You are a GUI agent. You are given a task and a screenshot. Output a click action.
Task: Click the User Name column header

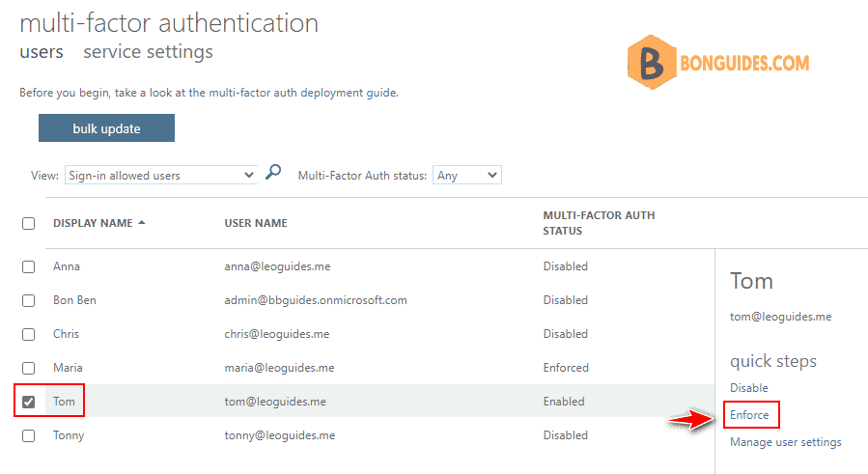pos(256,223)
